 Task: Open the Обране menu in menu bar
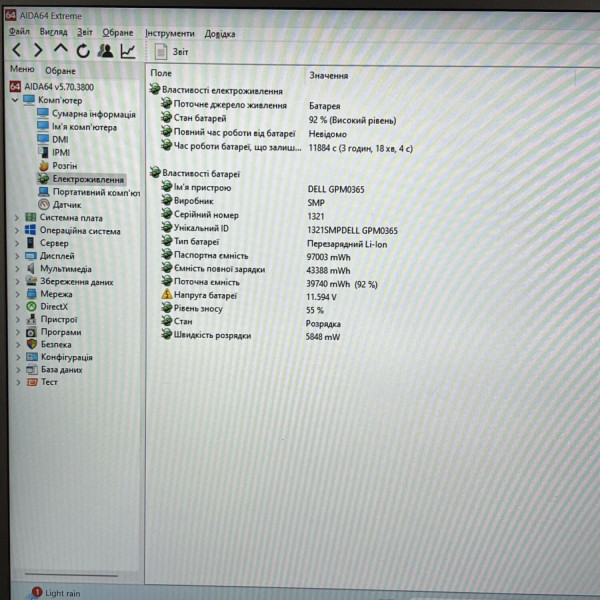tap(118, 33)
